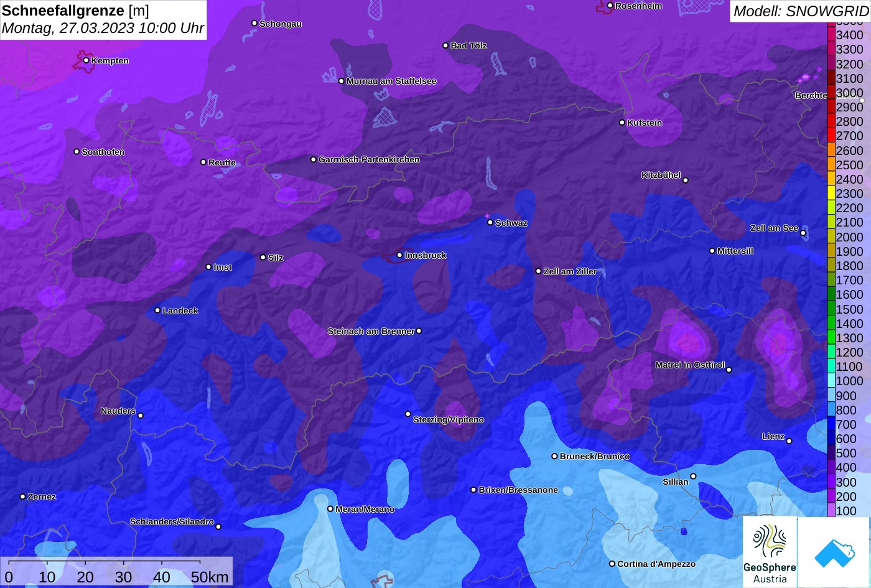
Task: Click the Berchtesgaden label at right edge
Action: coord(811,96)
